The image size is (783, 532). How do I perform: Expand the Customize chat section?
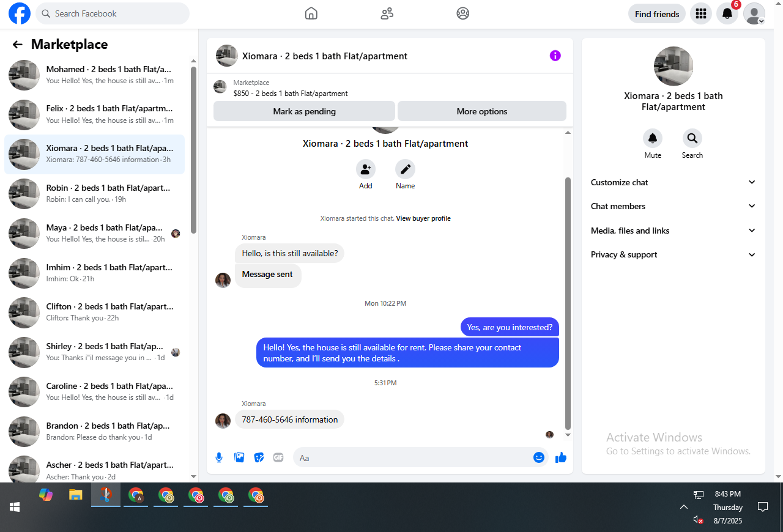[674, 182]
